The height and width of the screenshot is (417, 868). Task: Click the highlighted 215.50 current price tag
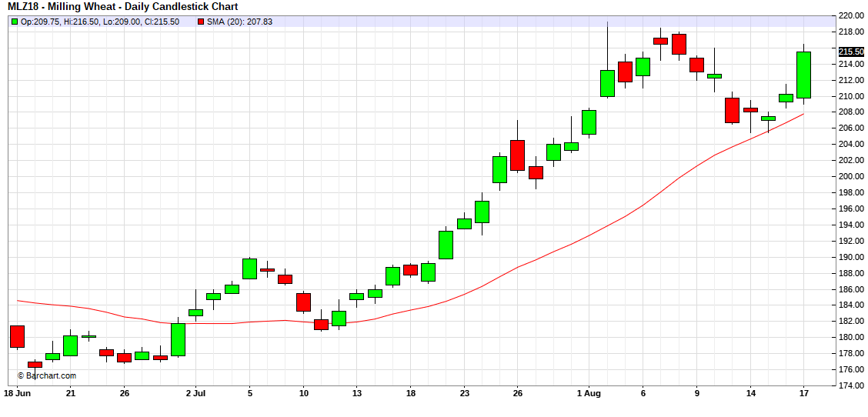[x=850, y=52]
